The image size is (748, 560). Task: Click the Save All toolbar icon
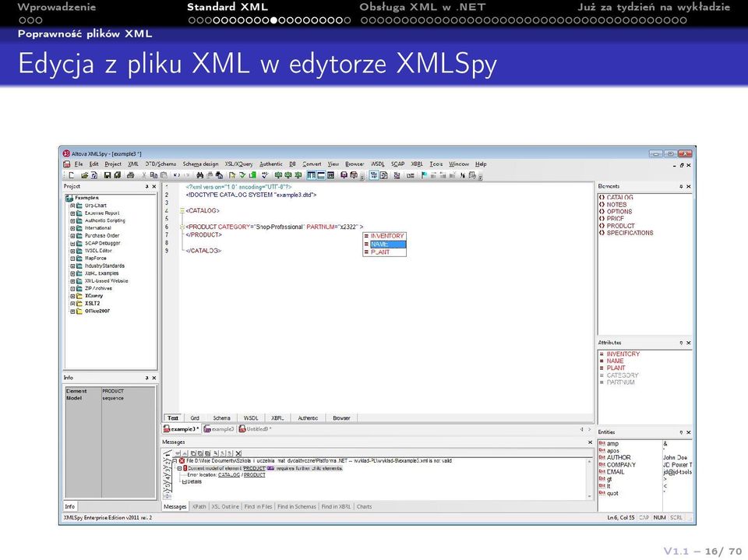point(118,175)
